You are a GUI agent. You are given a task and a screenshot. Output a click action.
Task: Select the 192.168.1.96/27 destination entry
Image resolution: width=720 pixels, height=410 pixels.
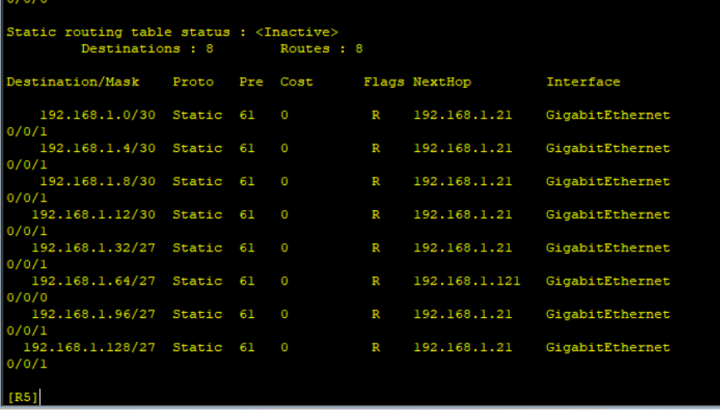pos(93,314)
